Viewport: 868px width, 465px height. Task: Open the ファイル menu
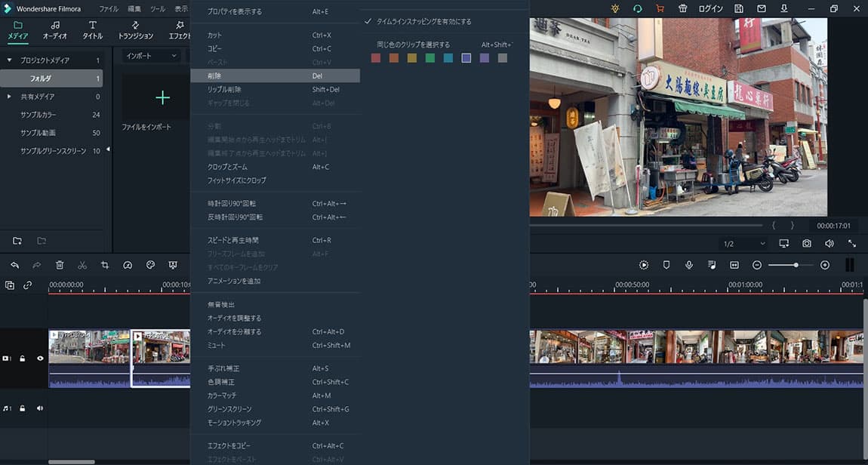109,9
